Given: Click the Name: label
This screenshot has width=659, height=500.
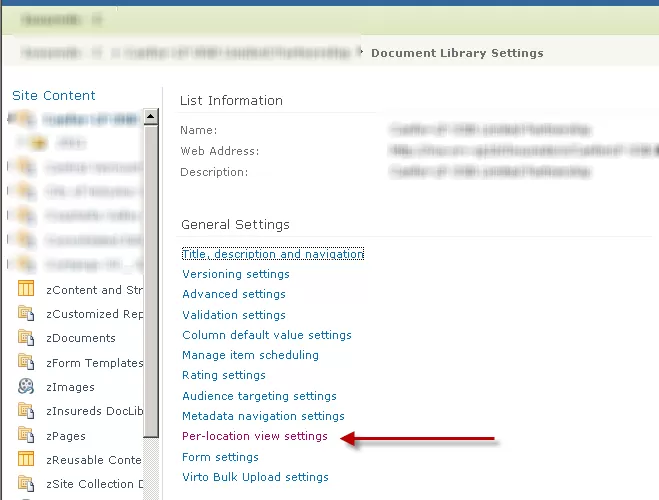Looking at the screenshot, I should pyautogui.click(x=199, y=130).
